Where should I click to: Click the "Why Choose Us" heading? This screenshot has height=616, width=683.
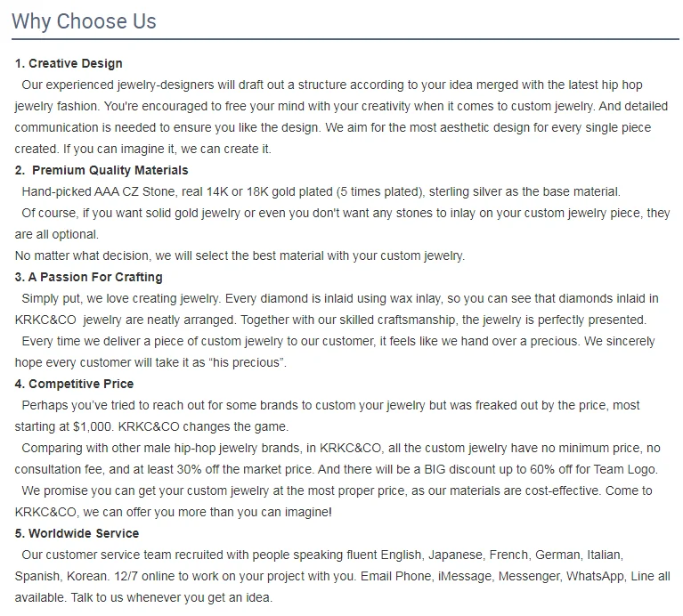point(84,21)
